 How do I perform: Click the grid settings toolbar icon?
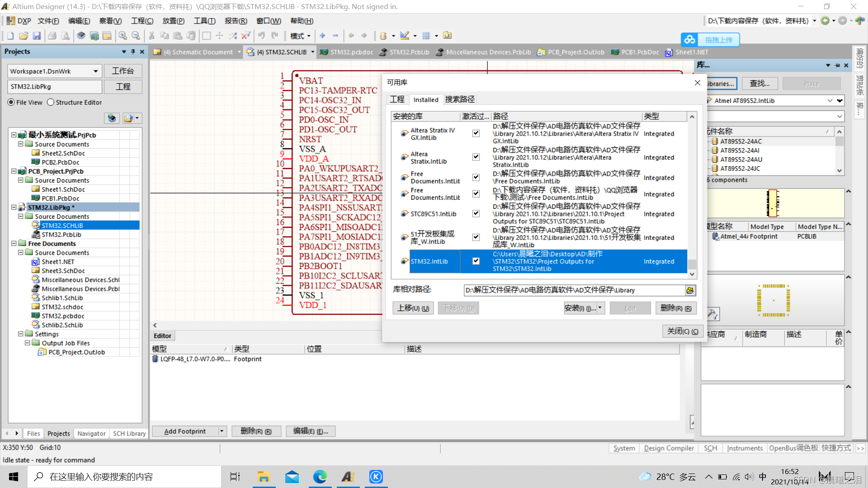point(426,36)
